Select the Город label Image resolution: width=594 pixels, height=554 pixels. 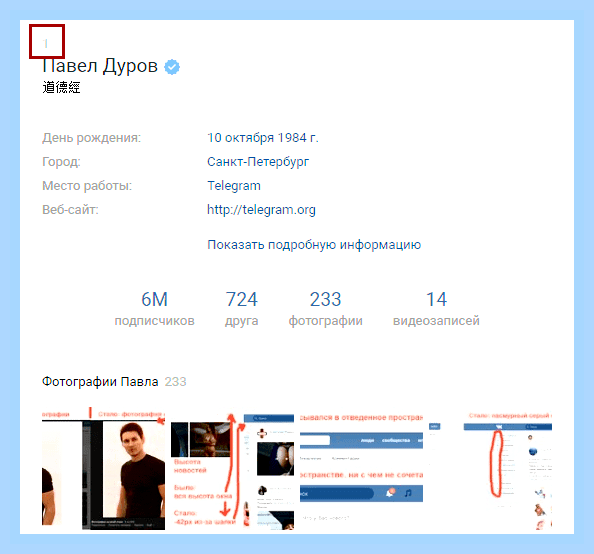(61, 162)
